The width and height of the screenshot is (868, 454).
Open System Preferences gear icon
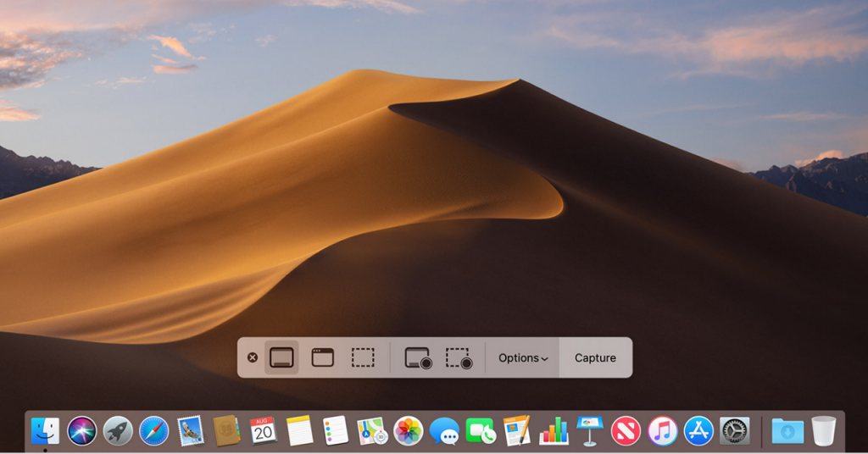735,431
